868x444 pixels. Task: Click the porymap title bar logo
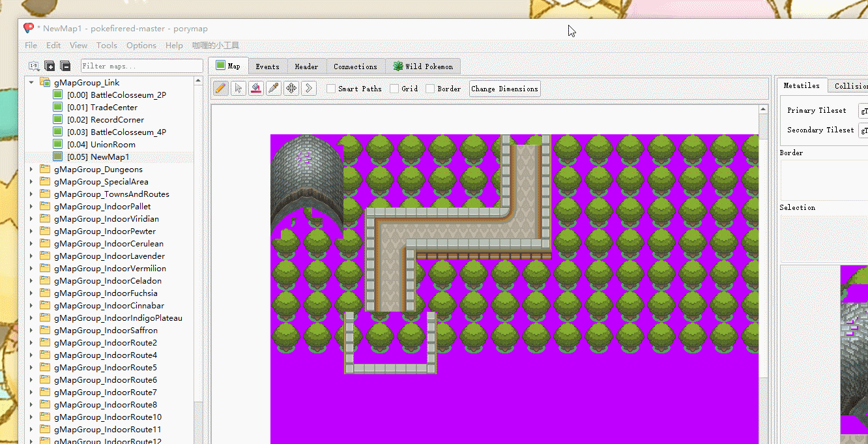[x=29, y=28]
